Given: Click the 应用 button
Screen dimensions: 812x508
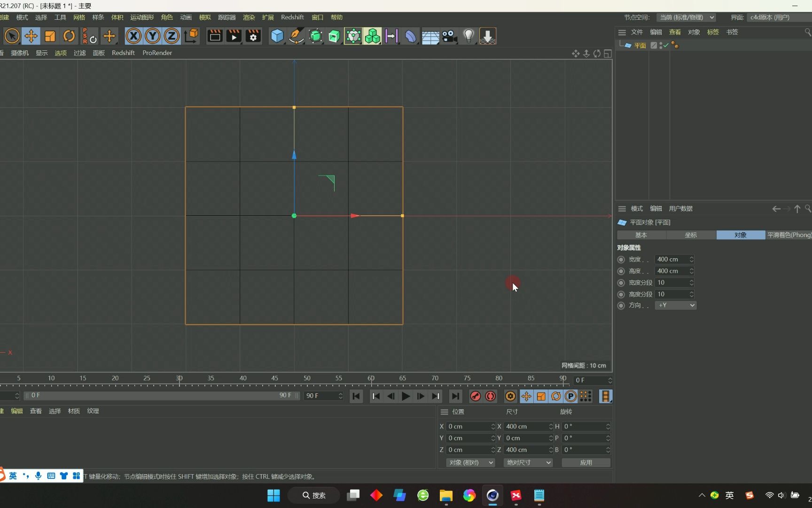Looking at the screenshot, I should [x=586, y=462].
